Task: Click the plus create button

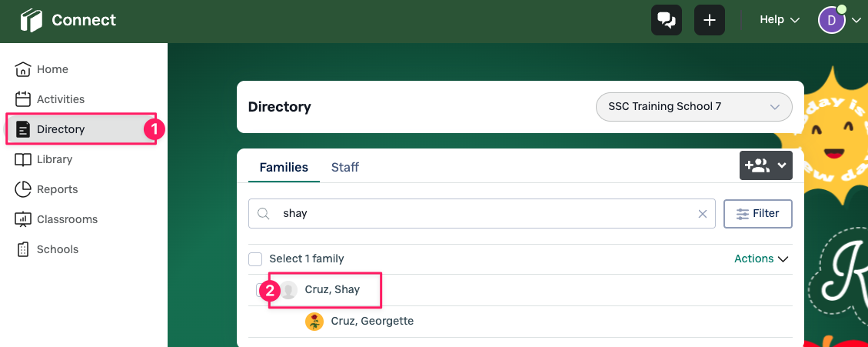Action: coord(710,20)
